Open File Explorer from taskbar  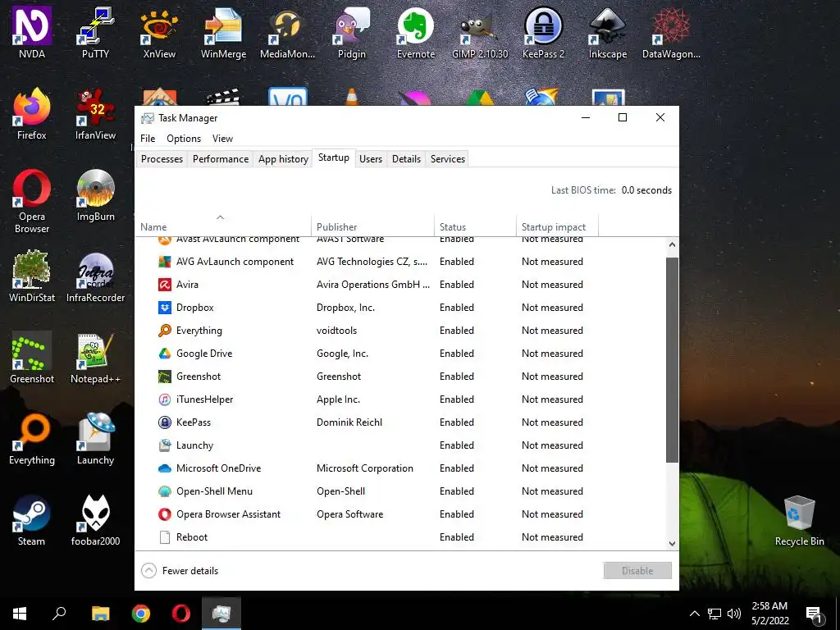(x=100, y=614)
